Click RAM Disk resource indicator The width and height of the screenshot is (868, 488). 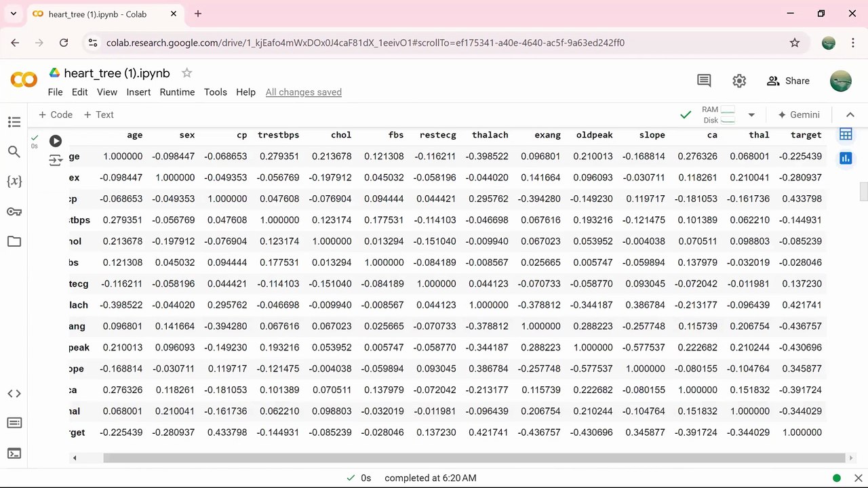tap(719, 115)
